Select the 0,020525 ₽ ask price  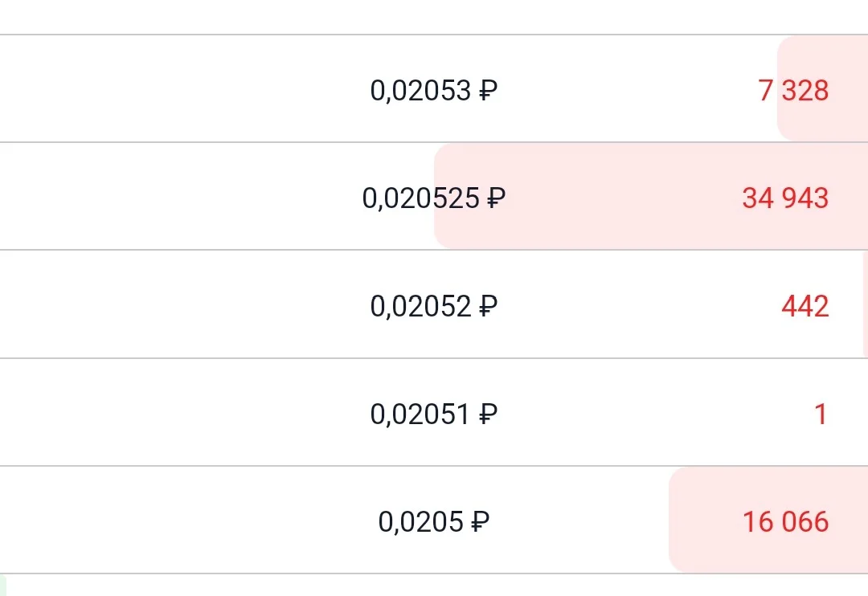coord(434,198)
